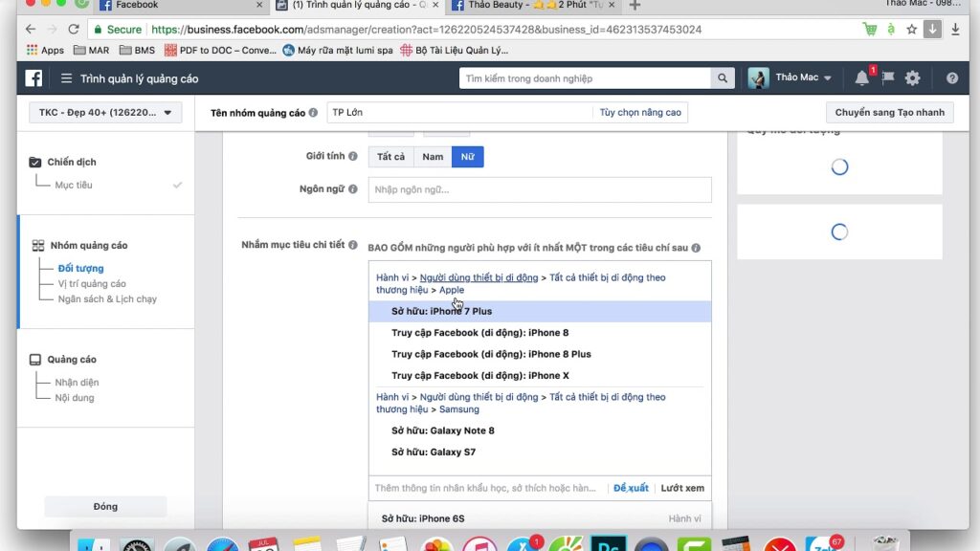This screenshot has width=980, height=551.
Task: Click Tùy chọn nâng cao
Action: tap(640, 113)
